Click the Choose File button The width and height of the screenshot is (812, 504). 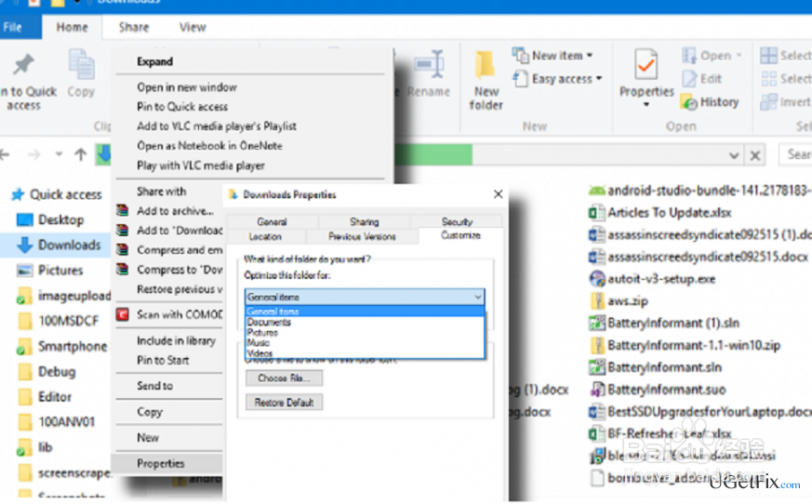point(285,378)
